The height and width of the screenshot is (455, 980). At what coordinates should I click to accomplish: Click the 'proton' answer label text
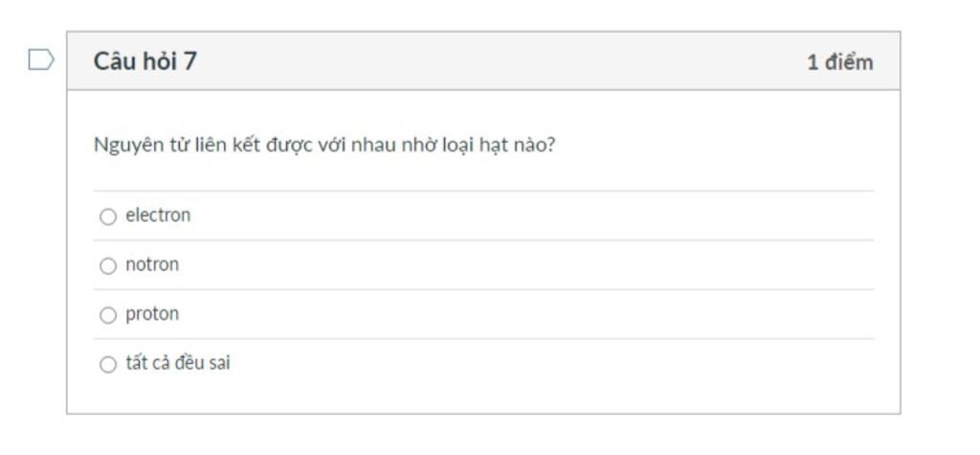[x=152, y=314]
